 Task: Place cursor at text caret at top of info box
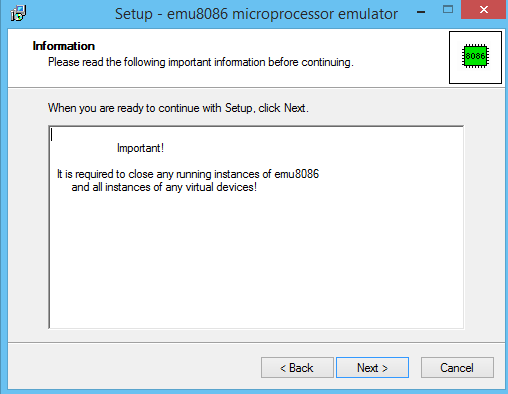pos(51,135)
